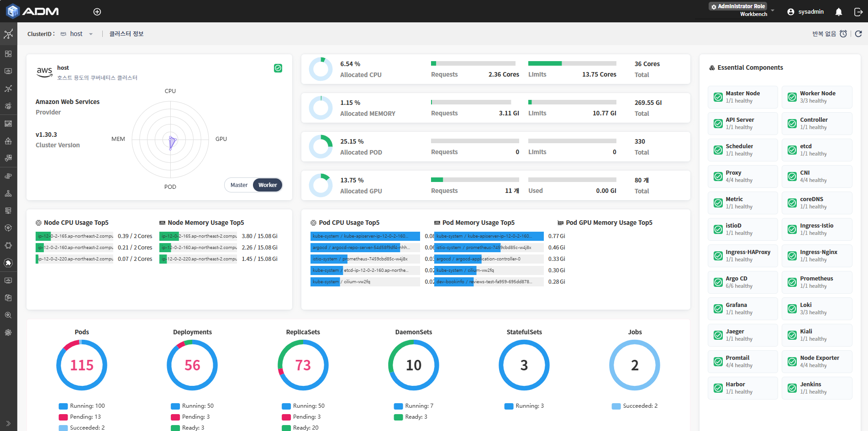Switch radar chart to Master

coord(239,185)
